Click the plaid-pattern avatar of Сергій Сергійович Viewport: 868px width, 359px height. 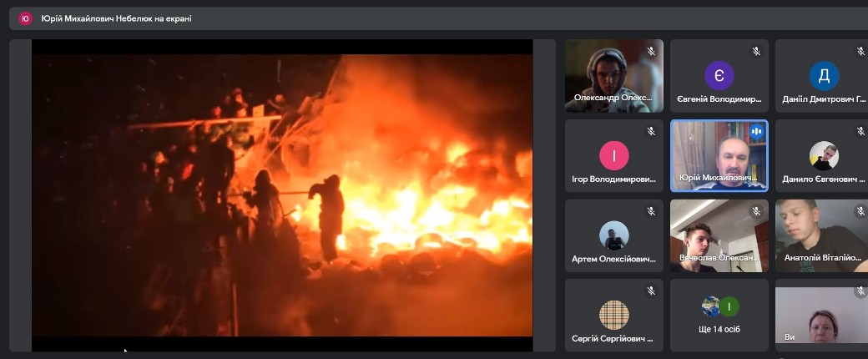click(613, 315)
